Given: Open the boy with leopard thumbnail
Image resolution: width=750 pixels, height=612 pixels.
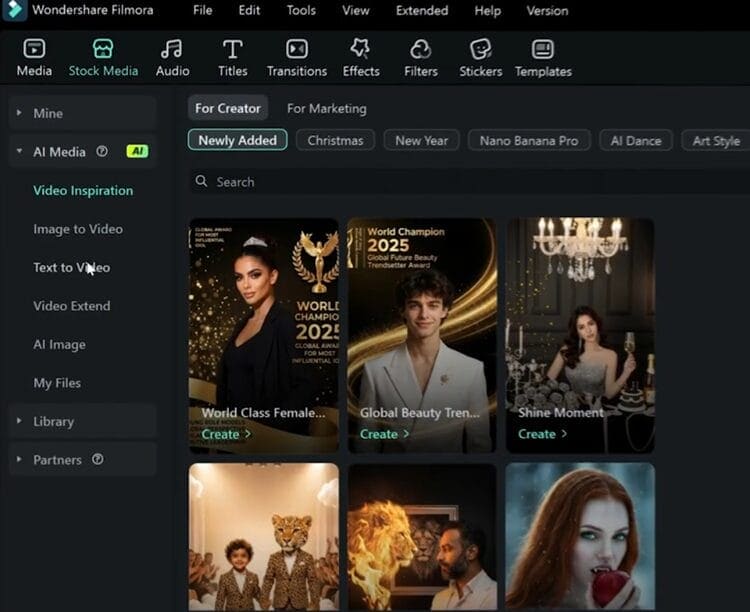Looking at the screenshot, I should tap(264, 537).
